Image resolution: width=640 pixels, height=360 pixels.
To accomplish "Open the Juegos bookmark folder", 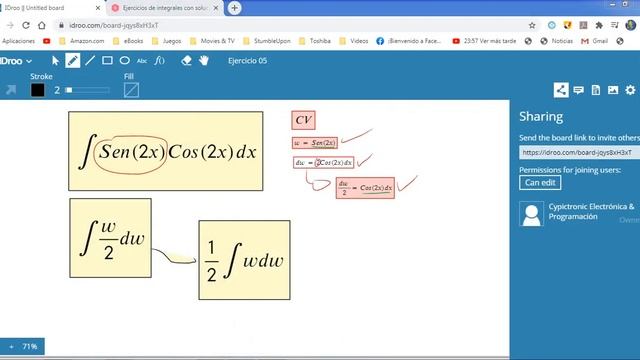I will pos(167,41).
